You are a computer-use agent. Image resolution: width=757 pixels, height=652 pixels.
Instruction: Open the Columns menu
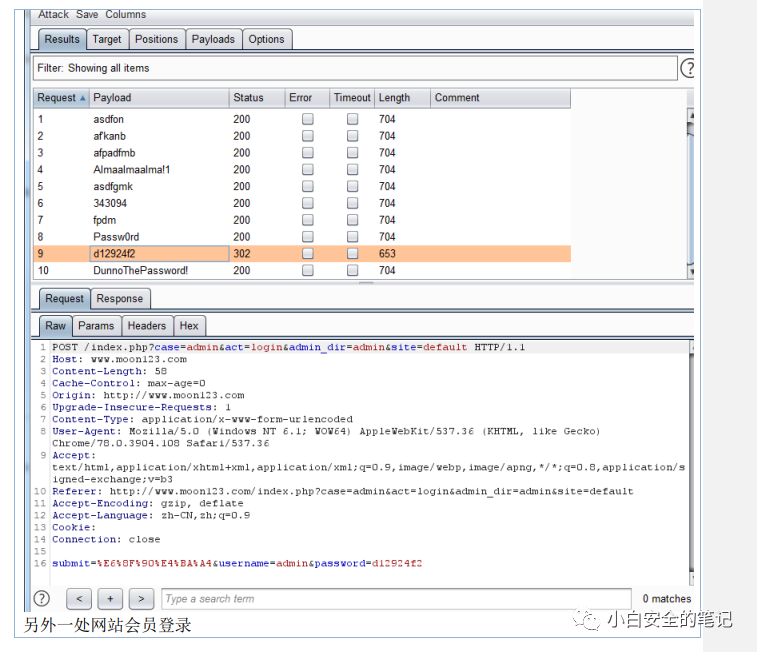[126, 14]
